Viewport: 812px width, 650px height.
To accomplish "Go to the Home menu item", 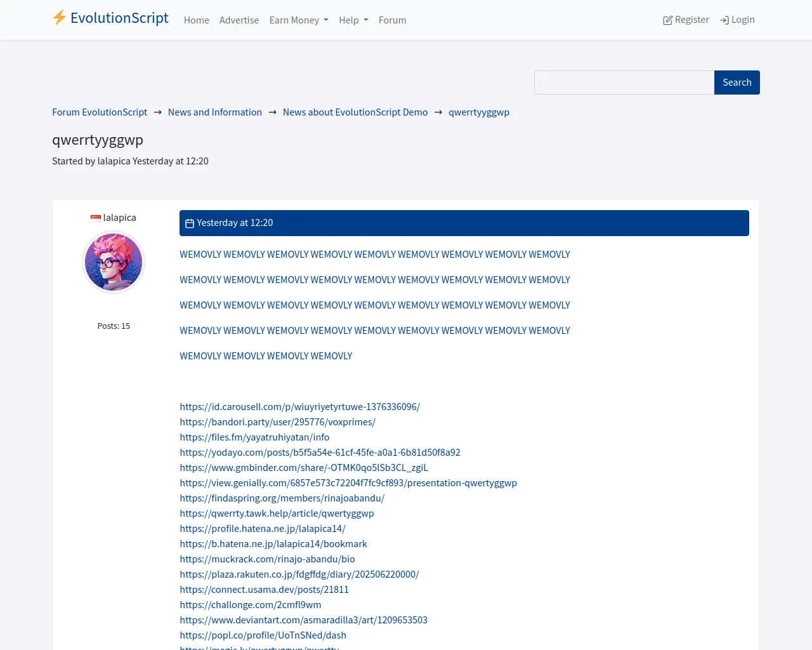I will point(196,20).
